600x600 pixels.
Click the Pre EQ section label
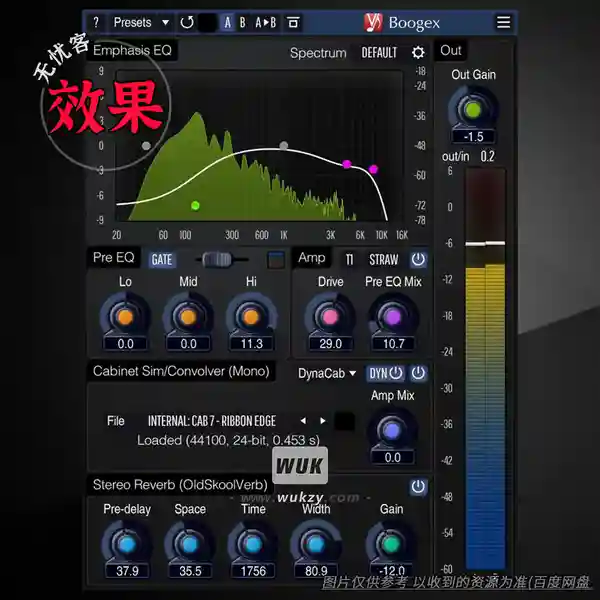(x=113, y=258)
